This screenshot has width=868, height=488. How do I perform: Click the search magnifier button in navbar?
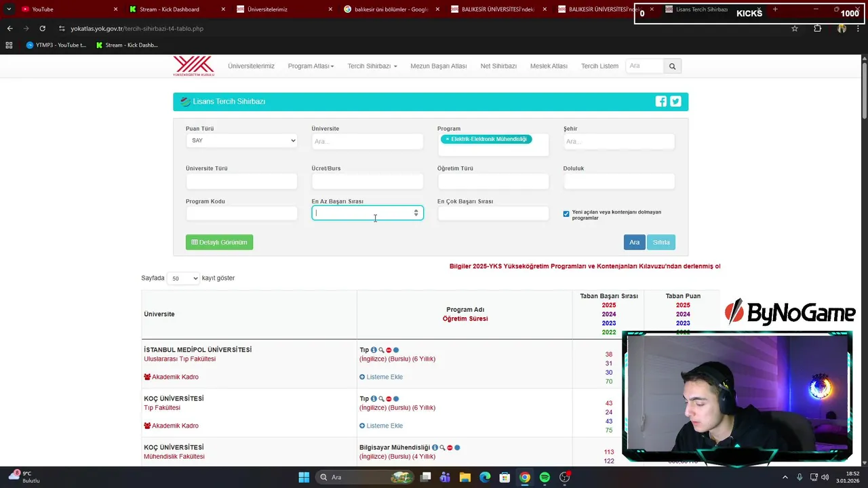(672, 66)
